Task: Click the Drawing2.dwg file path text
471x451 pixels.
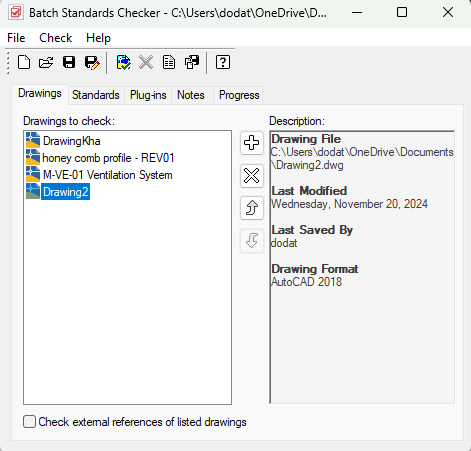Action: click(362, 159)
